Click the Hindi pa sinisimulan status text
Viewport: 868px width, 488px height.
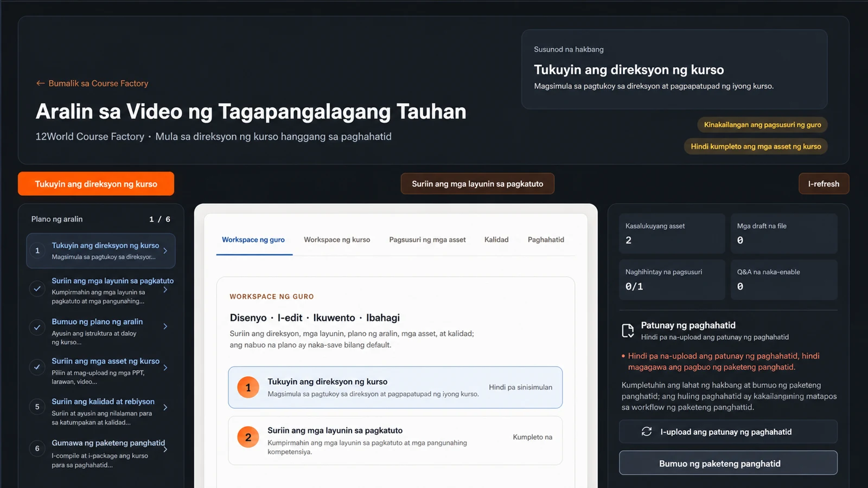click(x=520, y=387)
